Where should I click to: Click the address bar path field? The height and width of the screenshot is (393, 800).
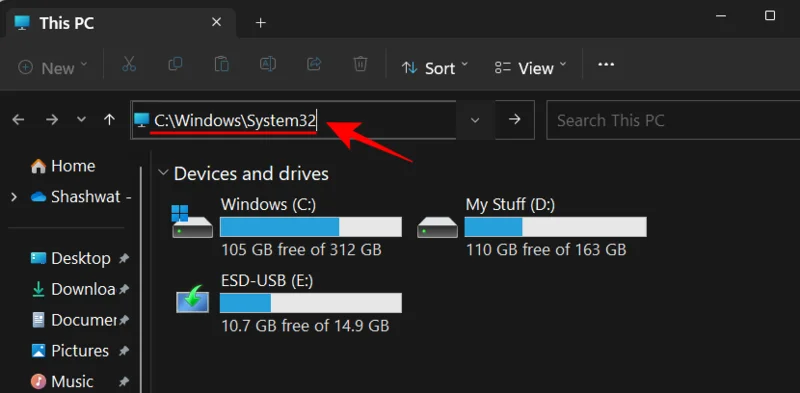pos(293,120)
